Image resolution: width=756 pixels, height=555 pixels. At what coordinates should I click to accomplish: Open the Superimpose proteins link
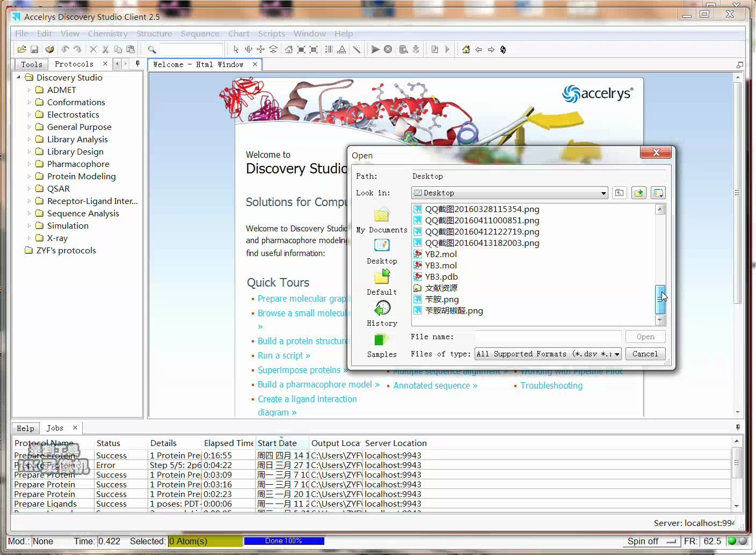pyautogui.click(x=303, y=370)
